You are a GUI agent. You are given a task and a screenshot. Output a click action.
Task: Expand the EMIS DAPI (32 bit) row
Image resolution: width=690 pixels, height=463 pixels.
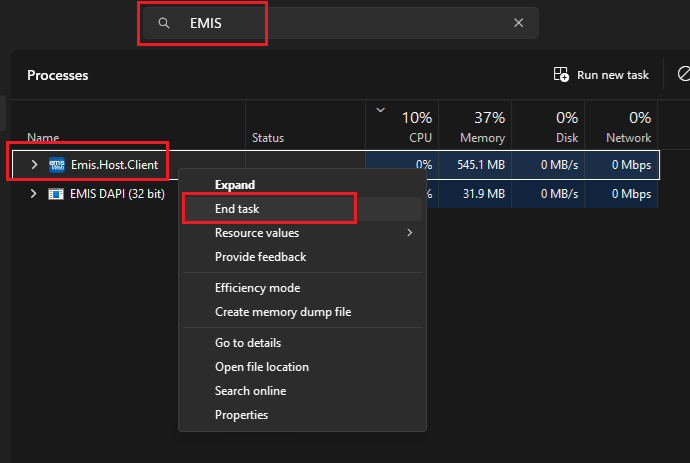pyautogui.click(x=34, y=193)
